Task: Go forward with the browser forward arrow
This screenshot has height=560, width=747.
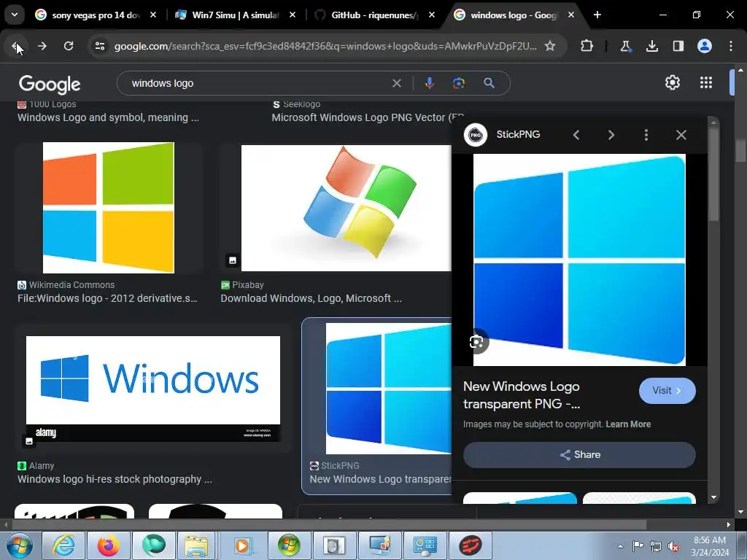Action: tap(42, 46)
